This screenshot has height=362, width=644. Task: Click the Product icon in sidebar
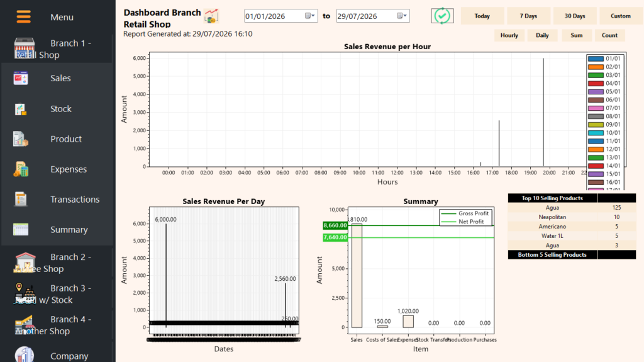coord(21,139)
